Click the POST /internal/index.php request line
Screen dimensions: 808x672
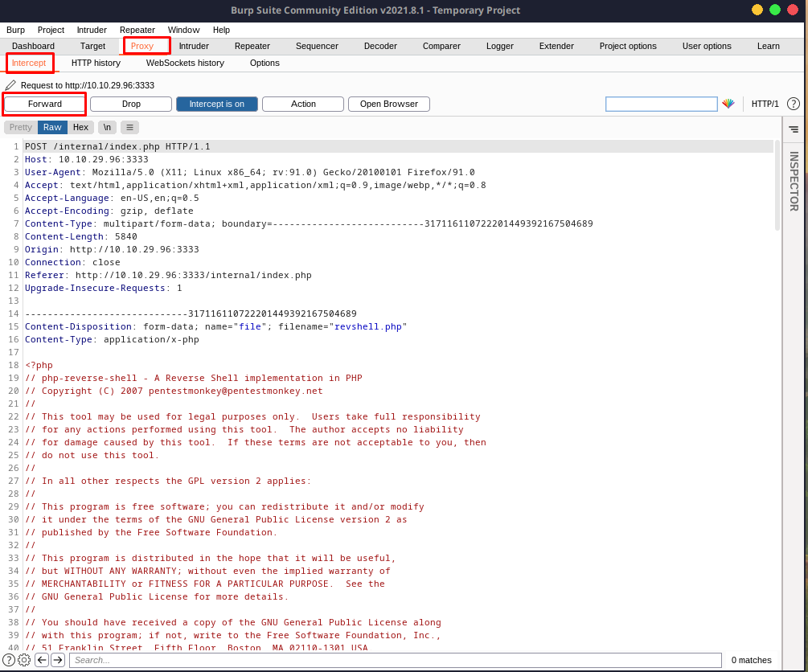[117, 146]
